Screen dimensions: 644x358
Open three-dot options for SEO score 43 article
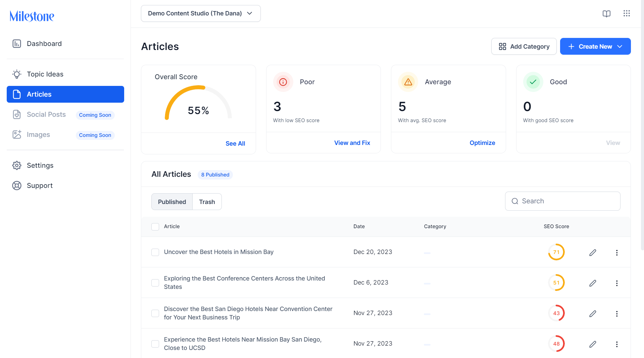point(617,314)
